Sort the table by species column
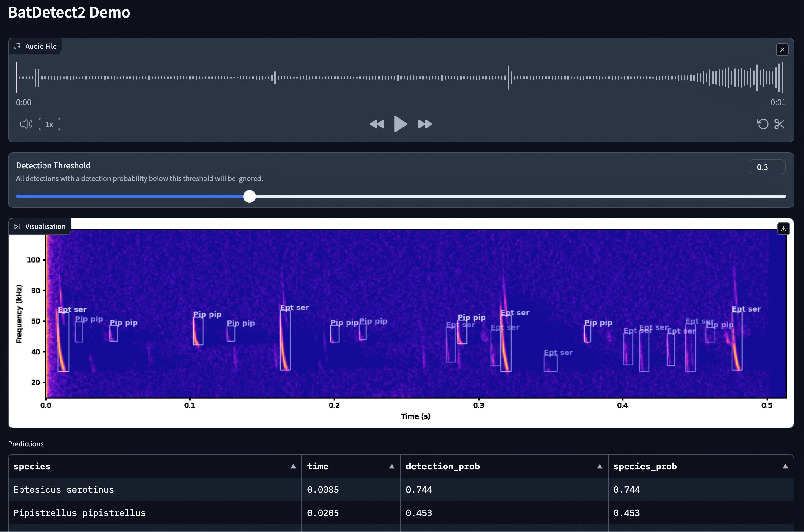This screenshot has height=532, width=804. 293,466
